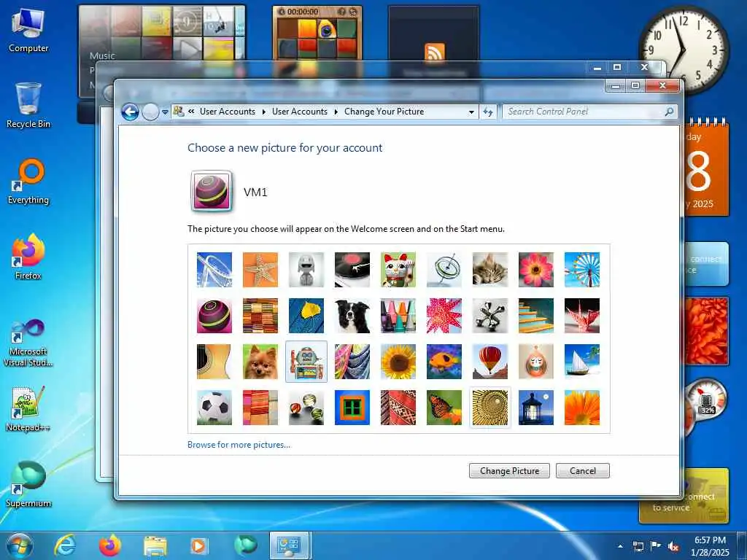The width and height of the screenshot is (747, 560).
Task: Navigate to first User Accounts breadcrumb
Action: [228, 112]
